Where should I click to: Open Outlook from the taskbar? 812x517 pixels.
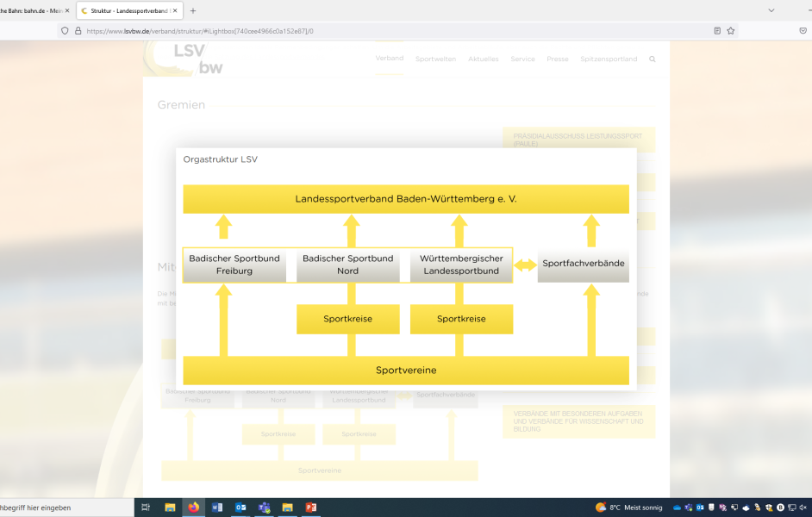[240, 508]
